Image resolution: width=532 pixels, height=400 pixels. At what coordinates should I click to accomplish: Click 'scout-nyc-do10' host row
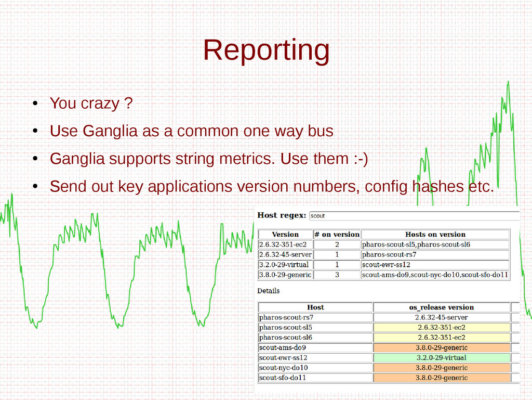click(x=315, y=368)
